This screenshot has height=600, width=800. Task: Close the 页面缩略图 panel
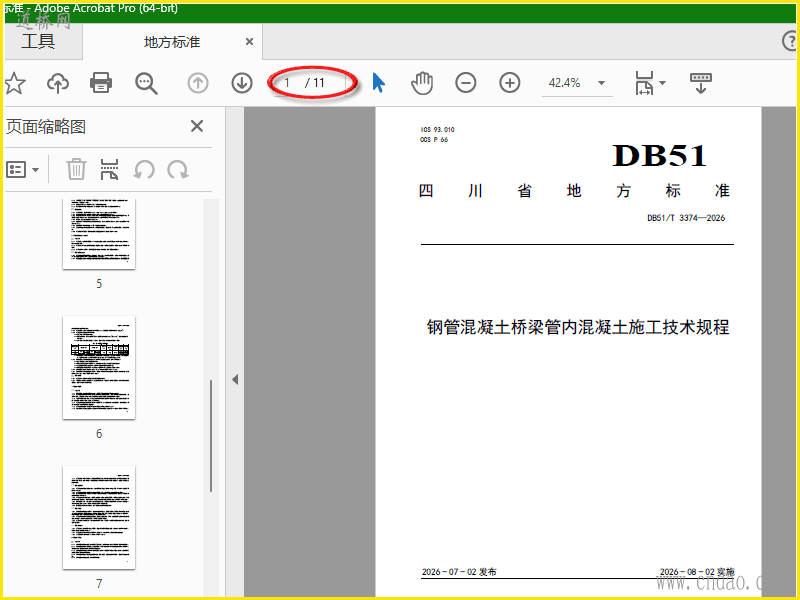pyautogui.click(x=197, y=126)
